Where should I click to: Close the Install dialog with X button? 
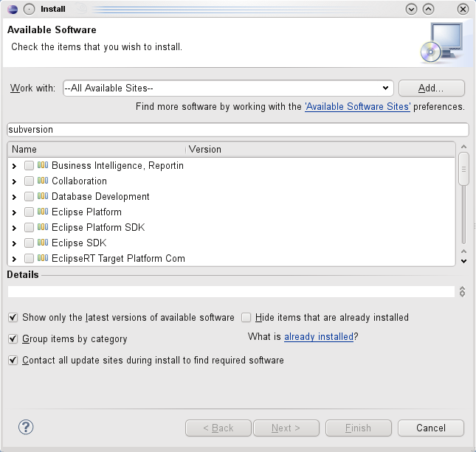coord(463,9)
